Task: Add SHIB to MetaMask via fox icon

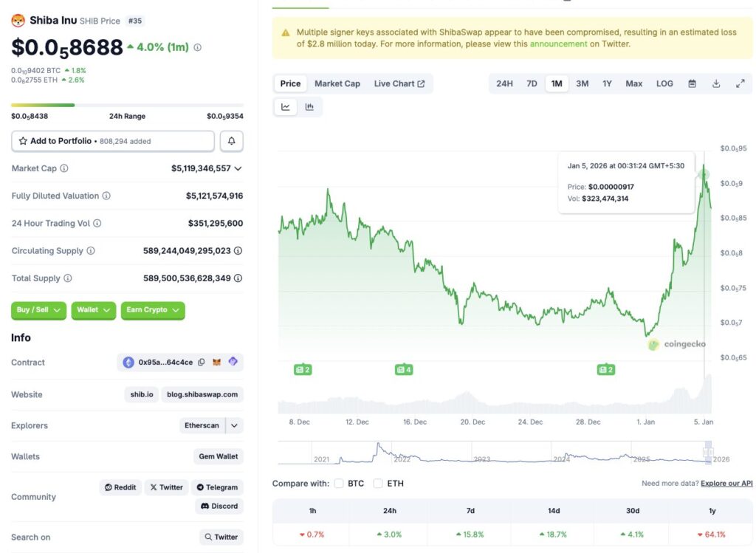Action: [x=217, y=363]
